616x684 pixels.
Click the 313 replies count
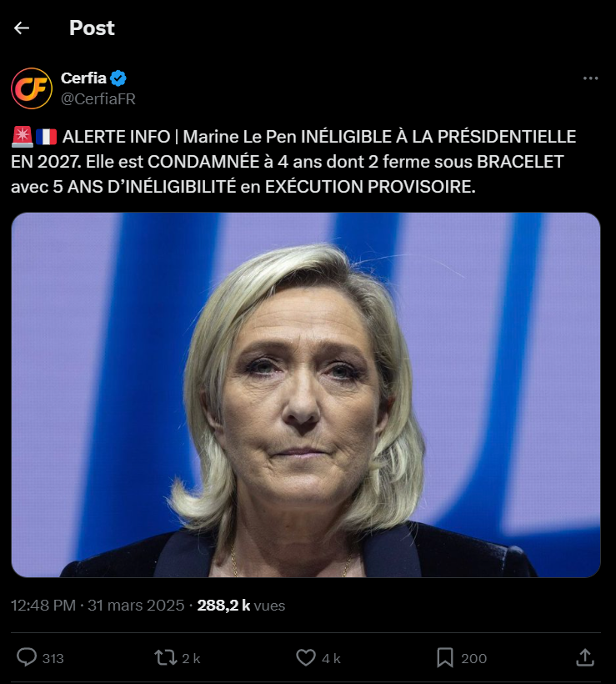pos(53,658)
